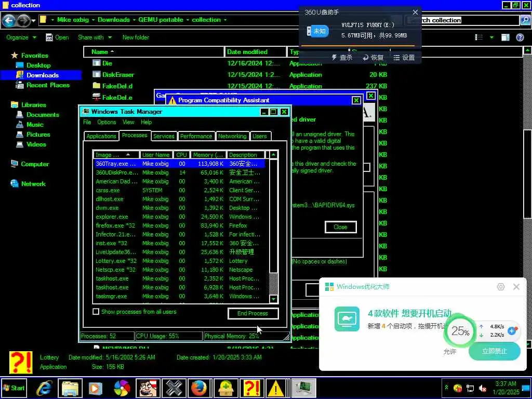Image resolution: width=532 pixels, height=399 pixels.
Task: Click the muted volume tray icon
Action: pos(482,388)
